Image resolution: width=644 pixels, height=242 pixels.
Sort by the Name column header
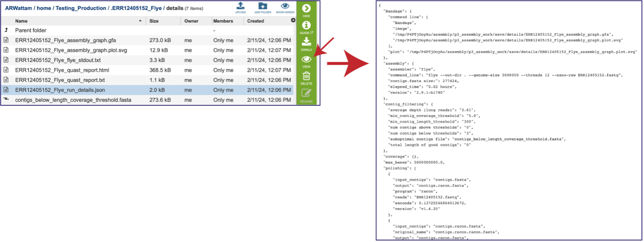coord(21,21)
